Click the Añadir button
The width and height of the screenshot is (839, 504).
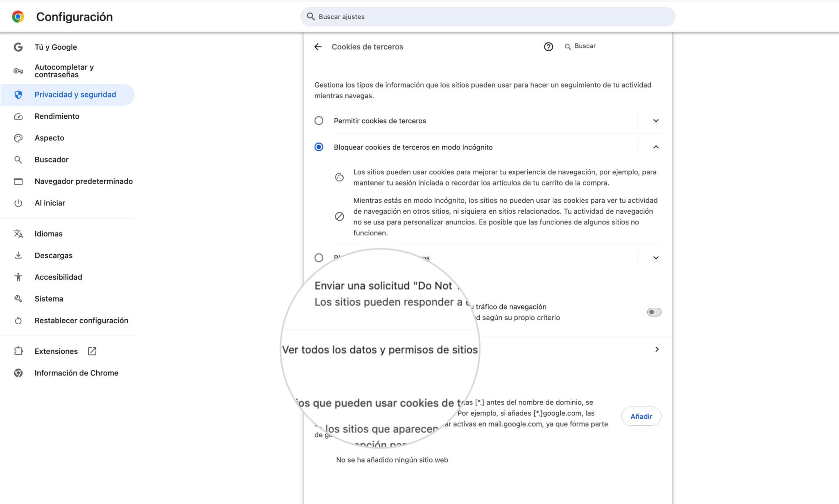[641, 416]
